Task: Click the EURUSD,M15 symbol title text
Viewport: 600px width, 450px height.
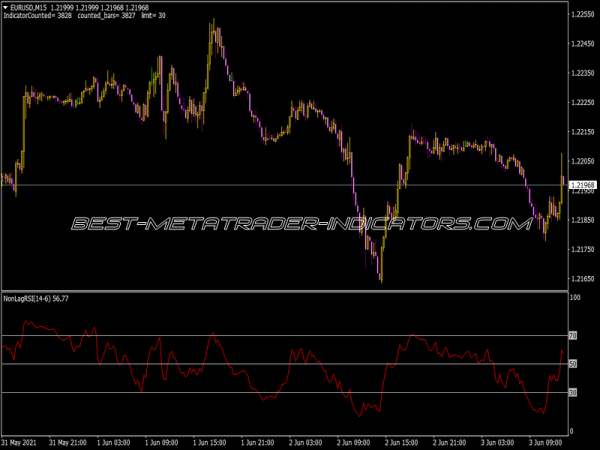Action: (x=28, y=7)
